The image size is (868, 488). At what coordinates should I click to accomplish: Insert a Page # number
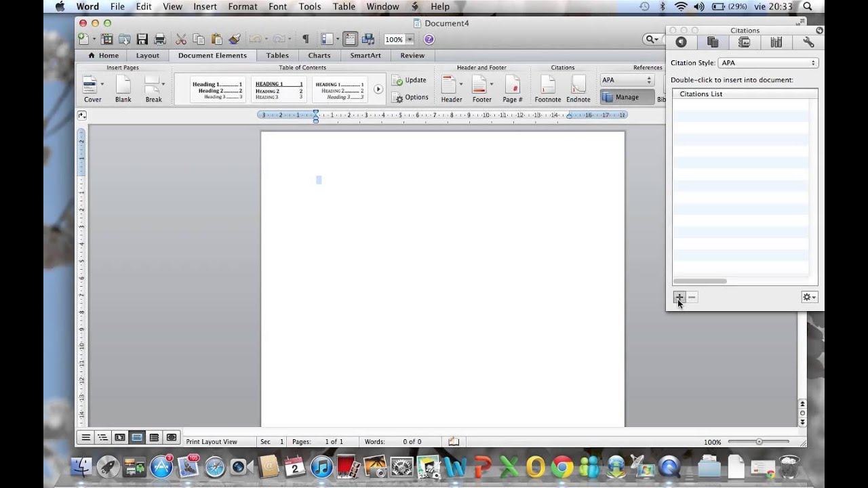tap(513, 89)
